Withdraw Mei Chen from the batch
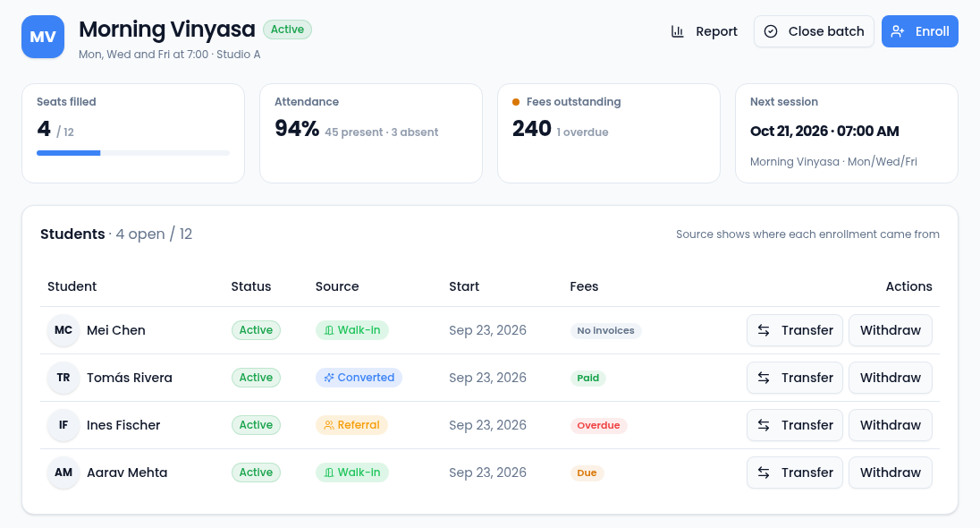Image resolution: width=980 pixels, height=528 pixels. coord(890,330)
